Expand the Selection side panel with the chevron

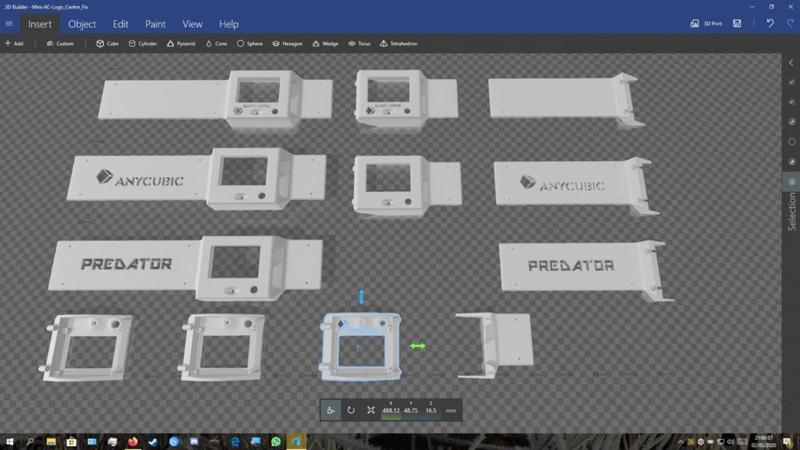pos(791,63)
